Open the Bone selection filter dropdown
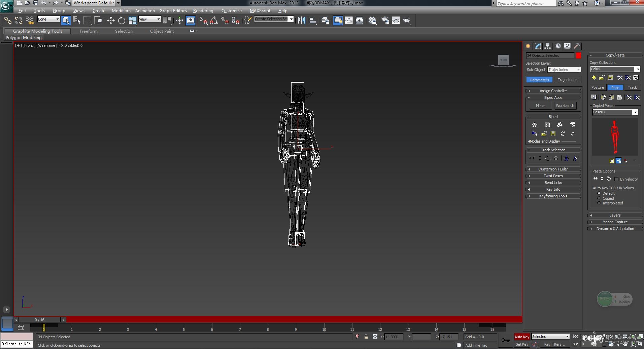This screenshot has height=349, width=644. click(x=48, y=19)
